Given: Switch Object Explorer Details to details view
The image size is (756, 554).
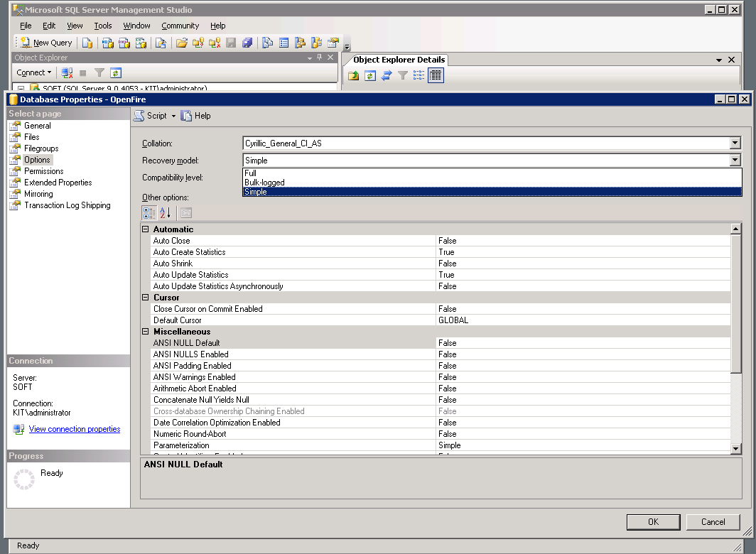Looking at the screenshot, I should pyautogui.click(x=436, y=76).
